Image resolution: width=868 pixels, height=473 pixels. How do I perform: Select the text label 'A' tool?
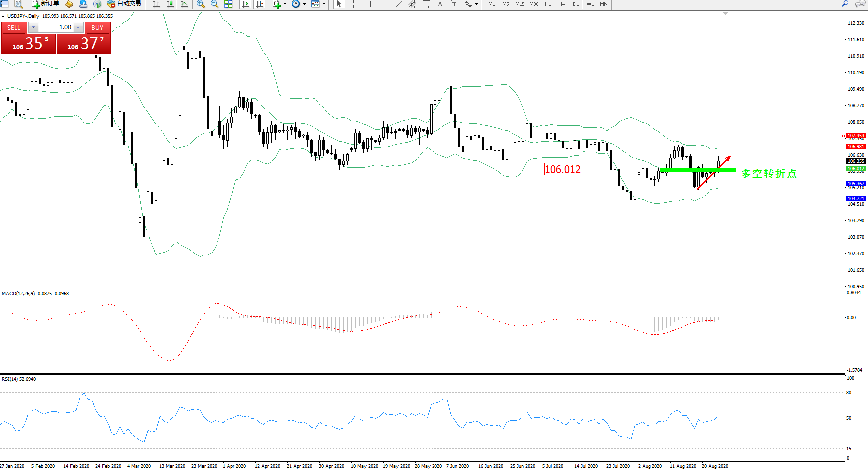click(x=440, y=4)
